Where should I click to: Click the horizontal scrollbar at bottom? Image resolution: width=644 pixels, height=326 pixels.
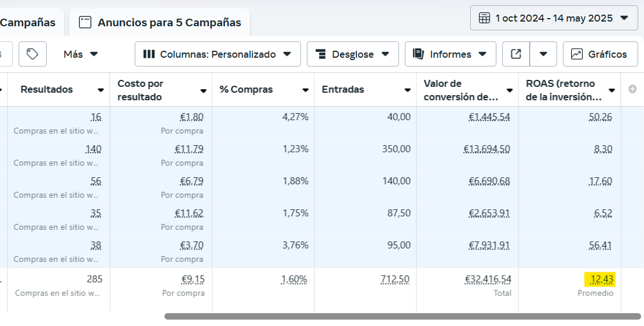(x=402, y=316)
